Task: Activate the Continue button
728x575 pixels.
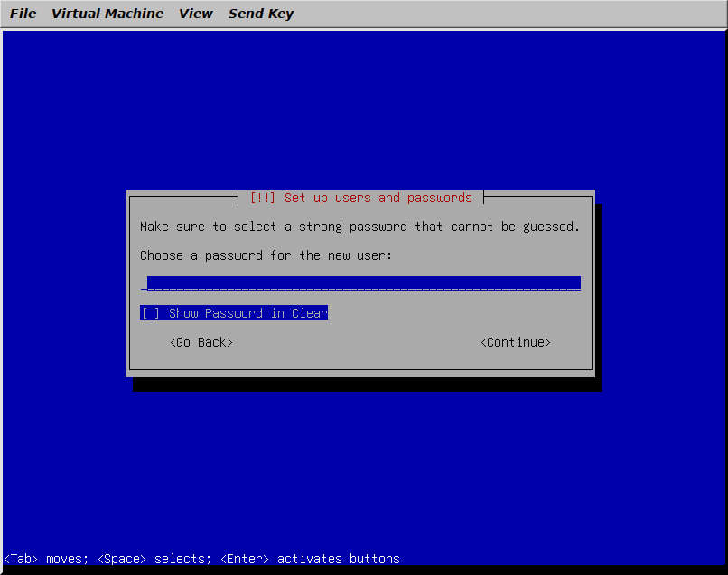Action: click(x=515, y=342)
